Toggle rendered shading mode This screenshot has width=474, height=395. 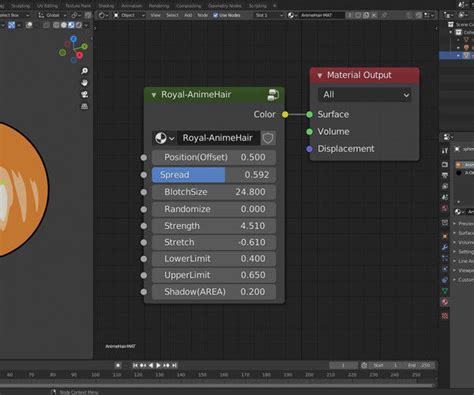[x=79, y=25]
